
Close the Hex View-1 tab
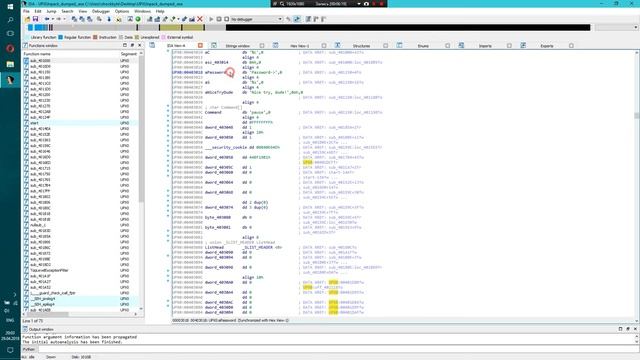click(x=324, y=46)
